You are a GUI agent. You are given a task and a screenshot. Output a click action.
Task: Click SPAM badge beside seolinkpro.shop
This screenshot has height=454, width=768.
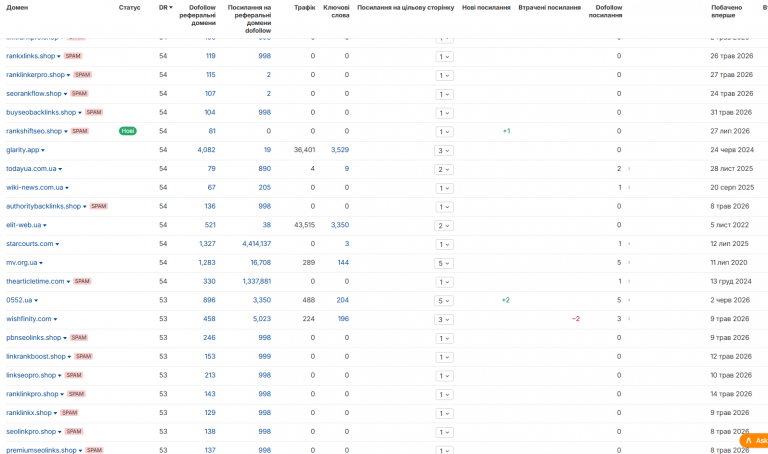(x=73, y=431)
